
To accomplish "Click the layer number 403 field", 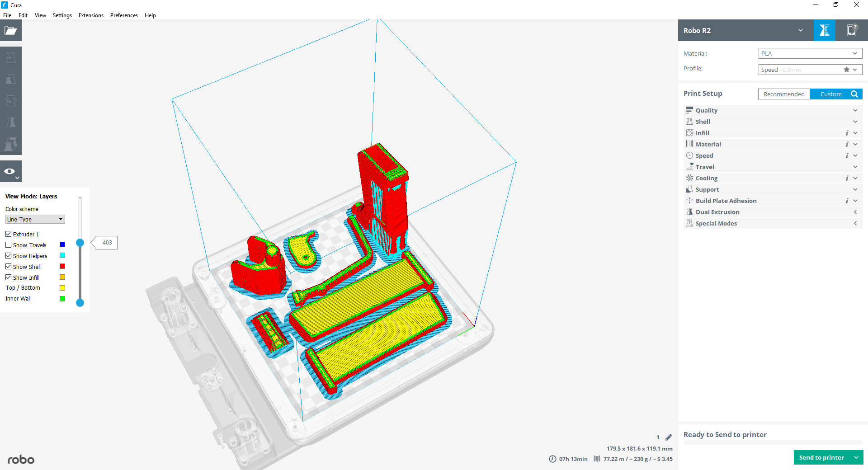I will (107, 243).
